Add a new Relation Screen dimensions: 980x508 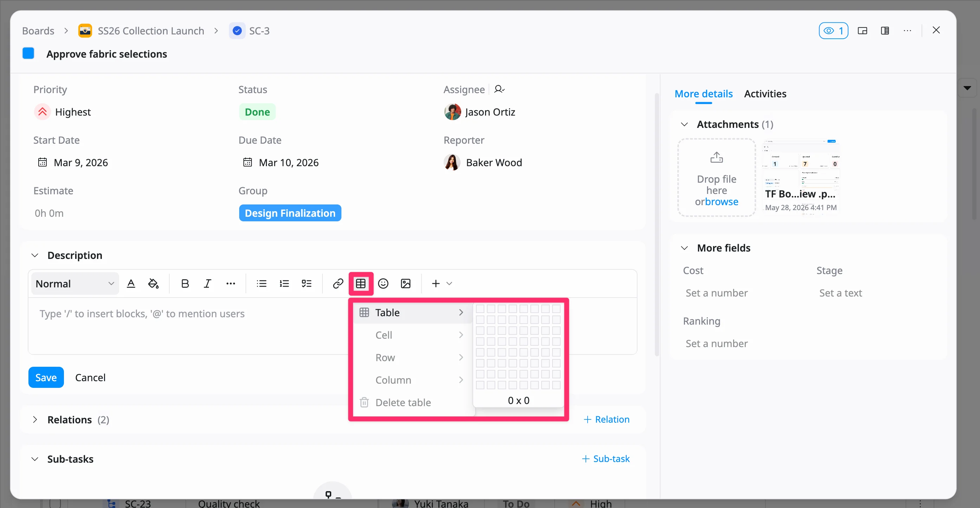coord(606,419)
